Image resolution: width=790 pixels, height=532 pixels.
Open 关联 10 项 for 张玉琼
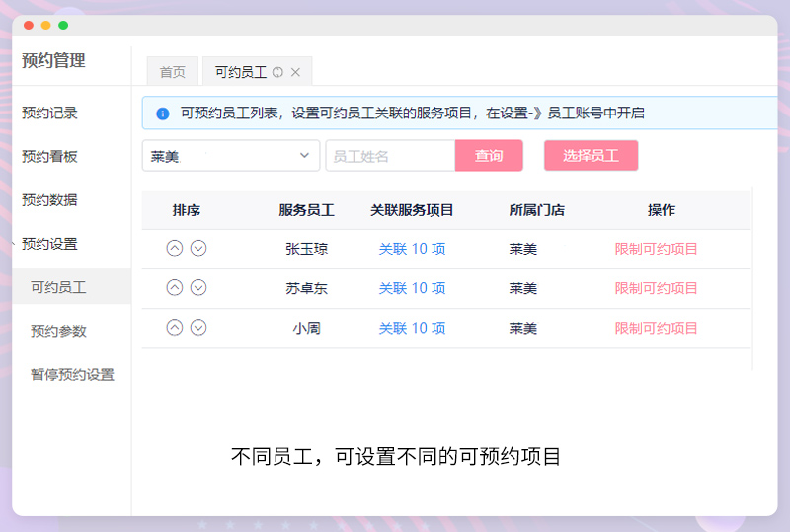[x=412, y=249]
